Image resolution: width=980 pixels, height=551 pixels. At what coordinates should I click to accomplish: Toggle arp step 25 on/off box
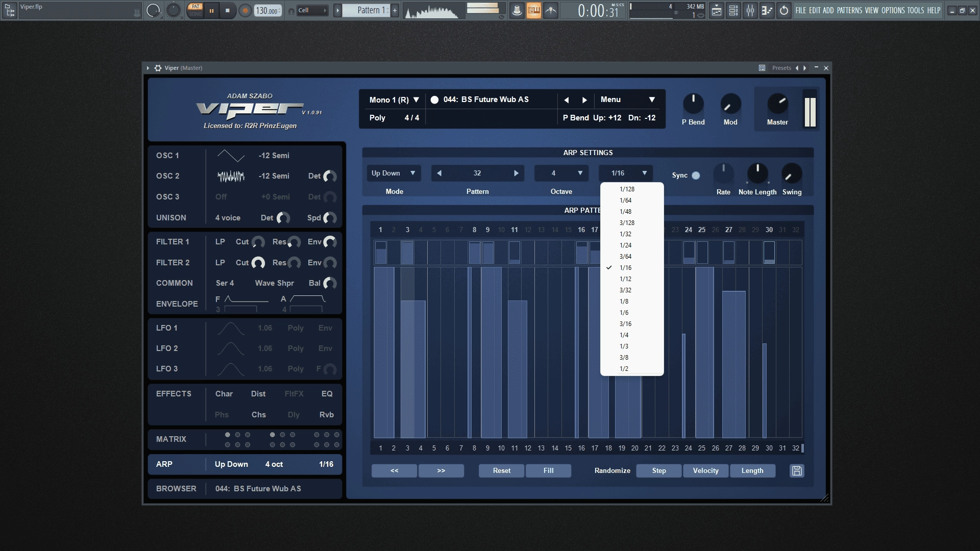point(702,253)
